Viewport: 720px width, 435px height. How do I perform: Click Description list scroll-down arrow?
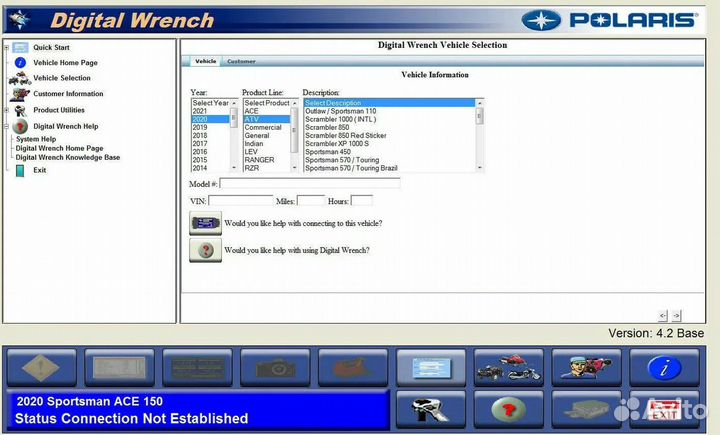click(480, 168)
